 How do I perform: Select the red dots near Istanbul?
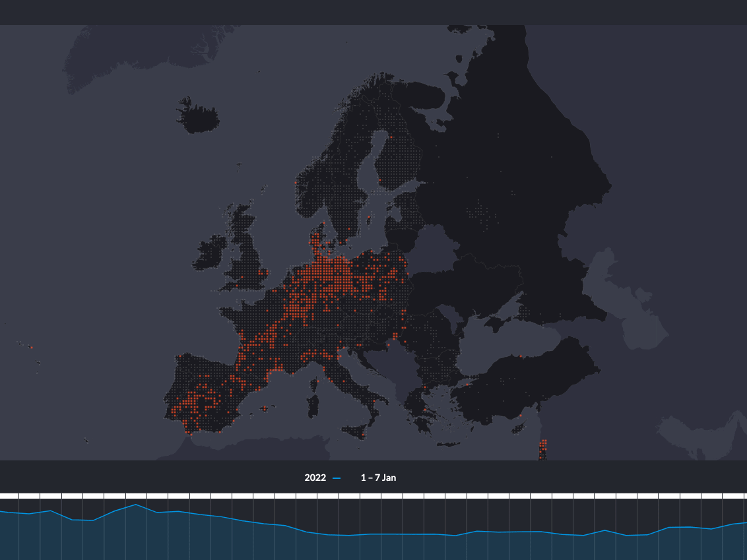pyautogui.click(x=467, y=385)
